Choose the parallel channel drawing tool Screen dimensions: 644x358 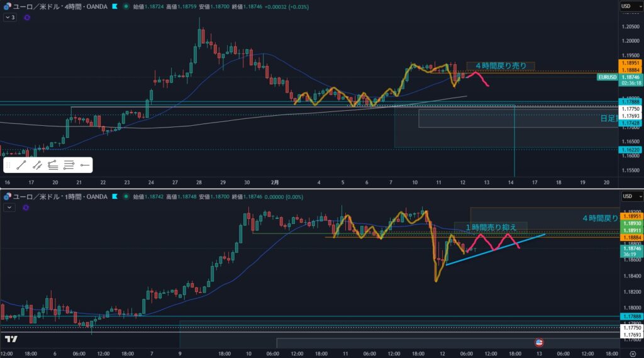point(53,165)
